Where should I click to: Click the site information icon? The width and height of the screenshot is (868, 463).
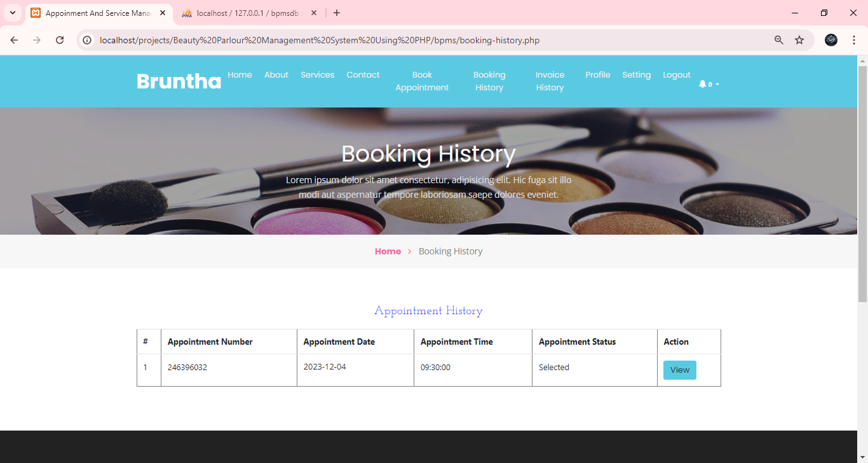tap(88, 40)
